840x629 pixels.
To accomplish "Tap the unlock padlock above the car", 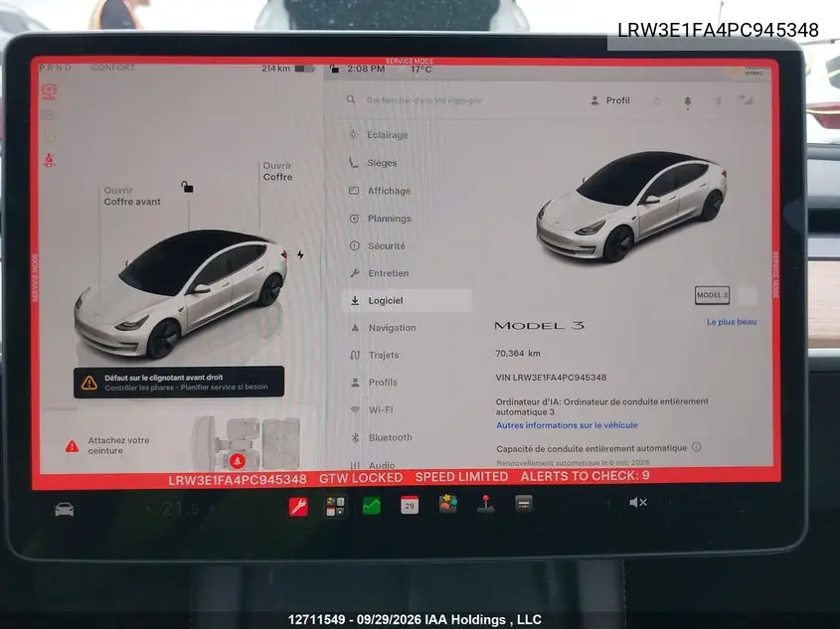I will coord(187,186).
